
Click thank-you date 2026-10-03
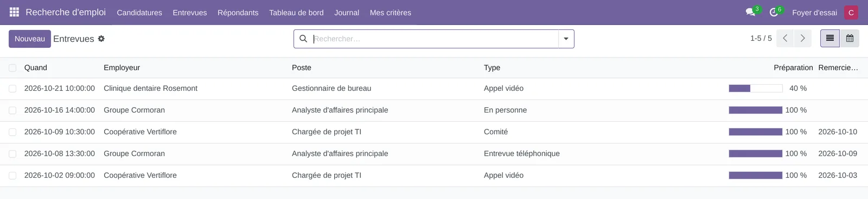coord(838,175)
